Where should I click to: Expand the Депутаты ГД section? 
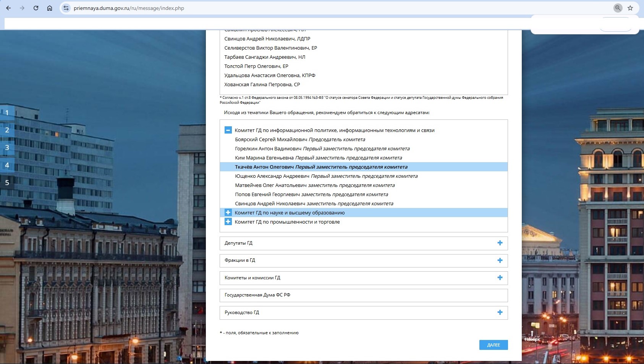(x=500, y=243)
